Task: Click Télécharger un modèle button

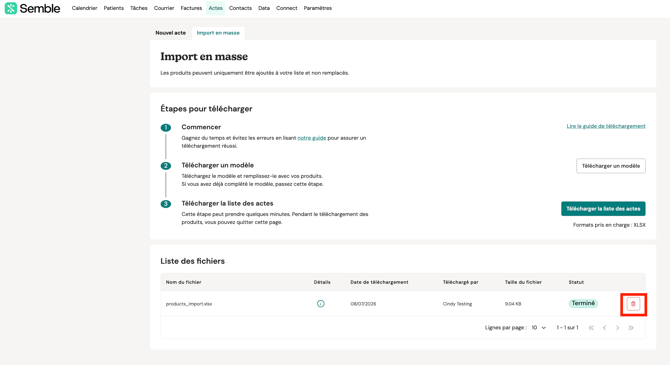Action: click(x=611, y=166)
